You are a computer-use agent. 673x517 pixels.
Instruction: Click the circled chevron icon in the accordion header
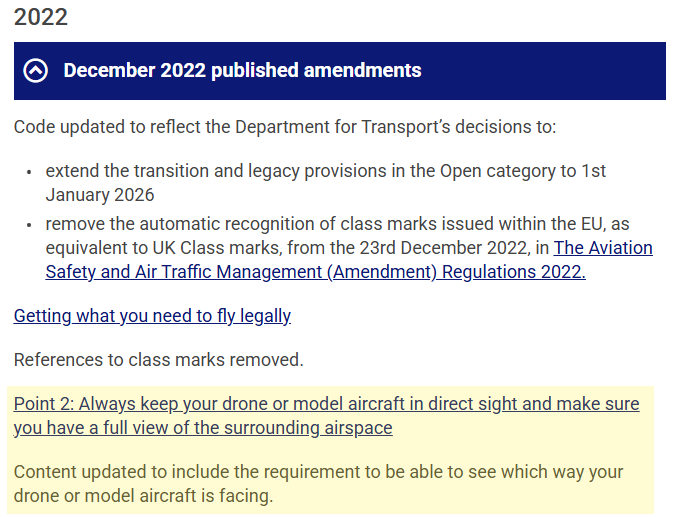click(x=36, y=71)
